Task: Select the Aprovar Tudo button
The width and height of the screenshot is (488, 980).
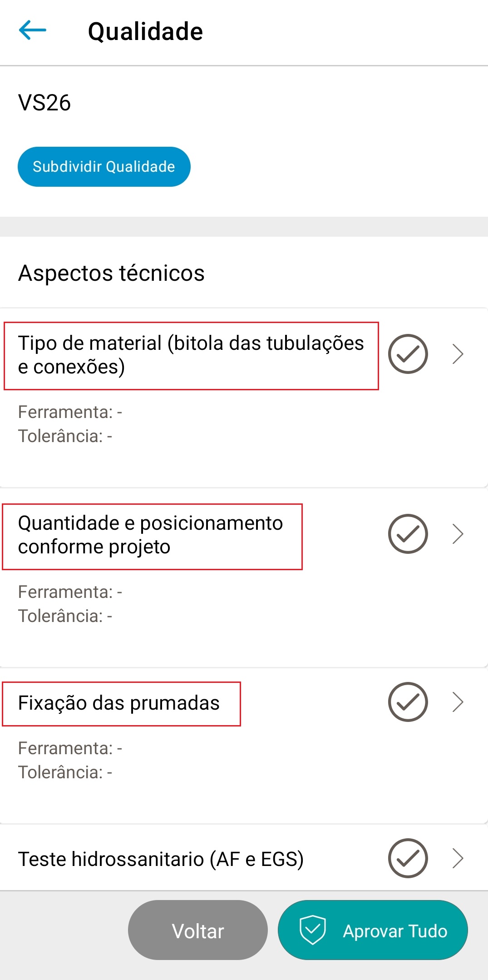Action: pos(373,930)
